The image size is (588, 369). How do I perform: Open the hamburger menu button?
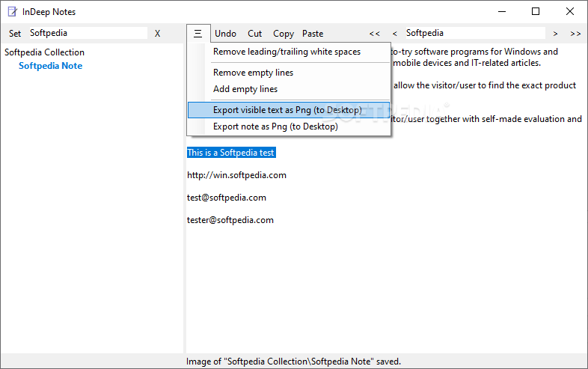(198, 34)
